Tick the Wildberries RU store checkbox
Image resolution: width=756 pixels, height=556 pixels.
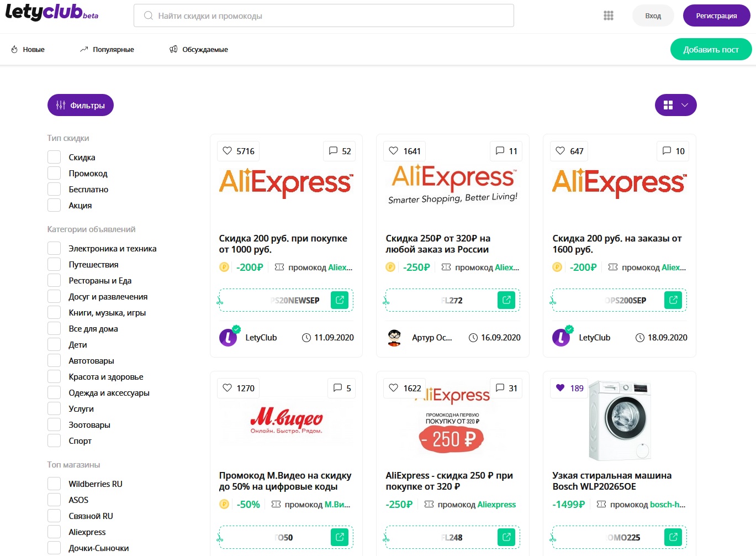coord(54,484)
